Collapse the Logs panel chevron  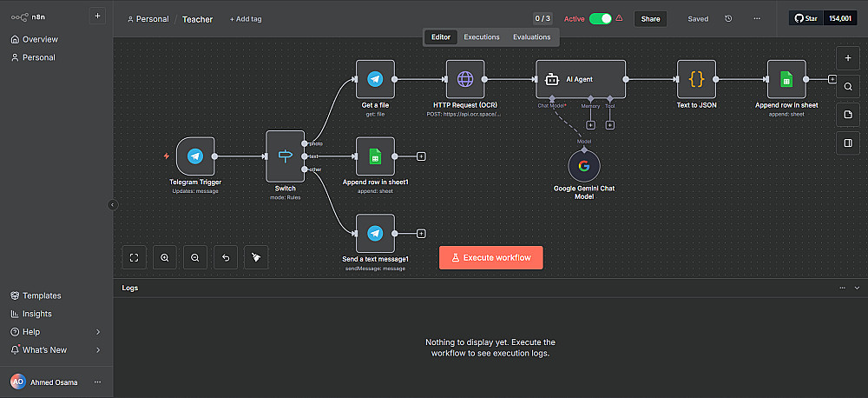tap(857, 288)
